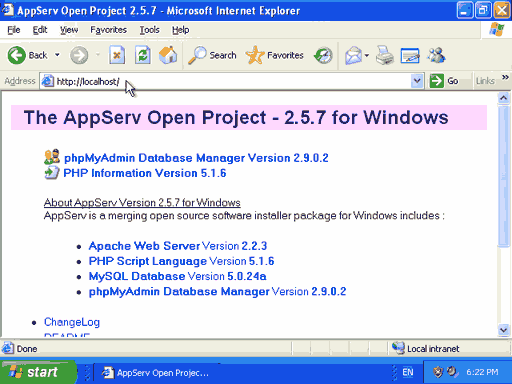Image resolution: width=512 pixels, height=384 pixels.
Task: Stop page loading with the Stop icon
Action: 117,55
